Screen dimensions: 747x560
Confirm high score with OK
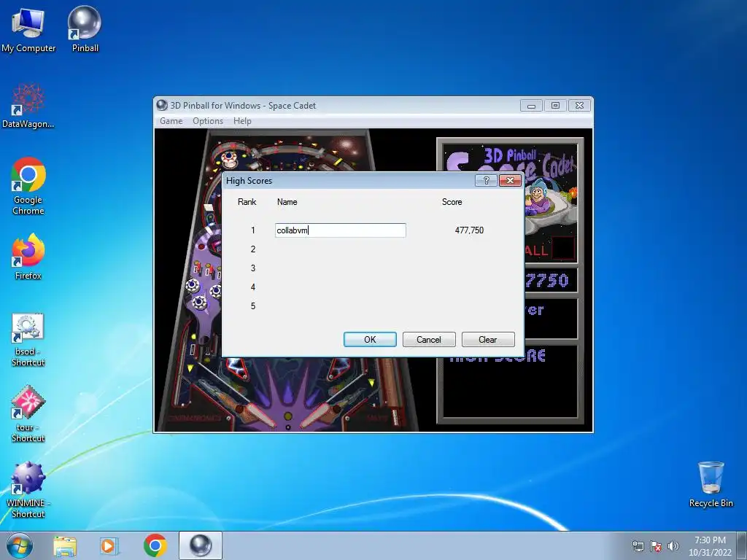pos(370,340)
